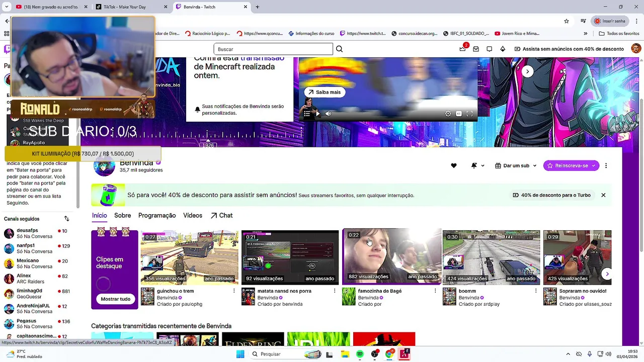Open tab list dropdown arrow in Chrome
644x362 pixels.
tap(7, 7)
